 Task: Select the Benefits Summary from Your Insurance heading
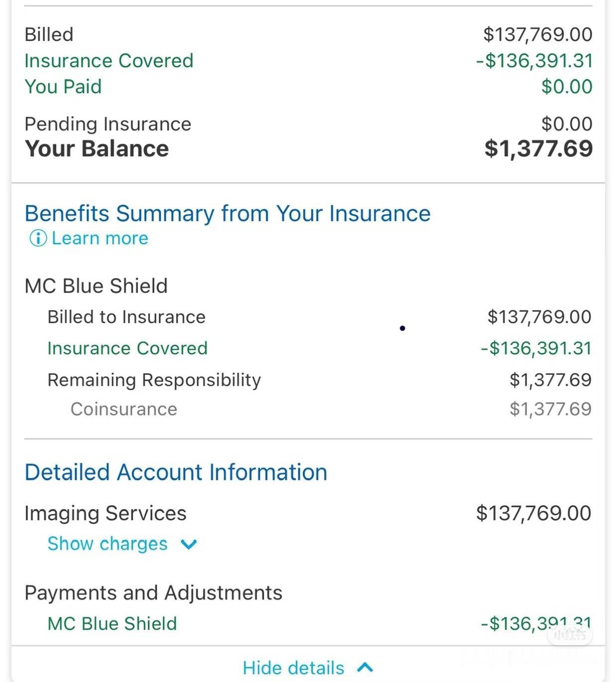click(228, 214)
